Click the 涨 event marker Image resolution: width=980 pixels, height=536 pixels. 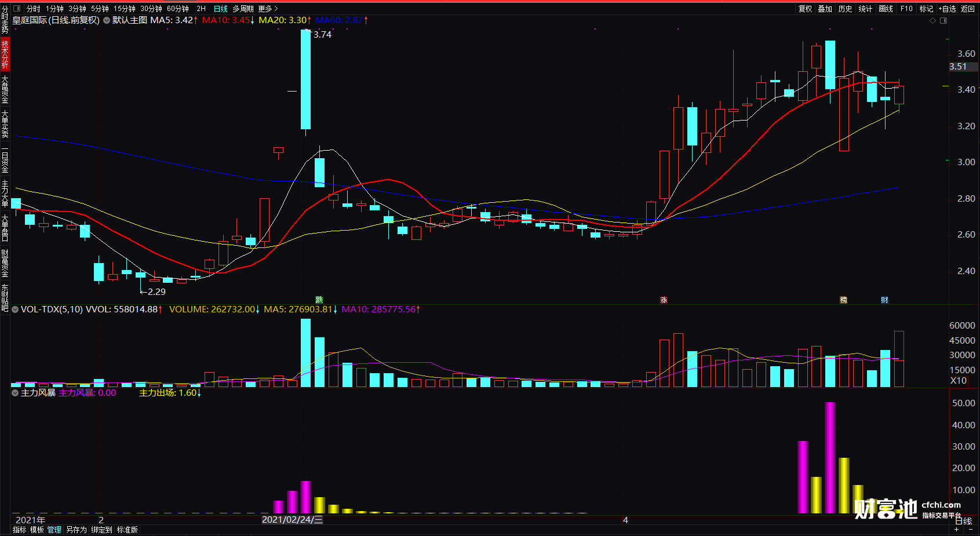point(664,300)
